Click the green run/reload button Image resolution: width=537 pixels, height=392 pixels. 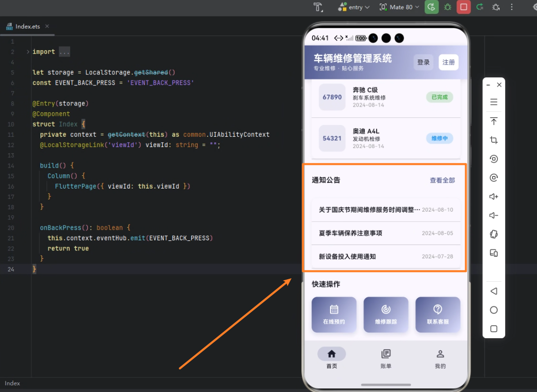pyautogui.click(x=431, y=7)
